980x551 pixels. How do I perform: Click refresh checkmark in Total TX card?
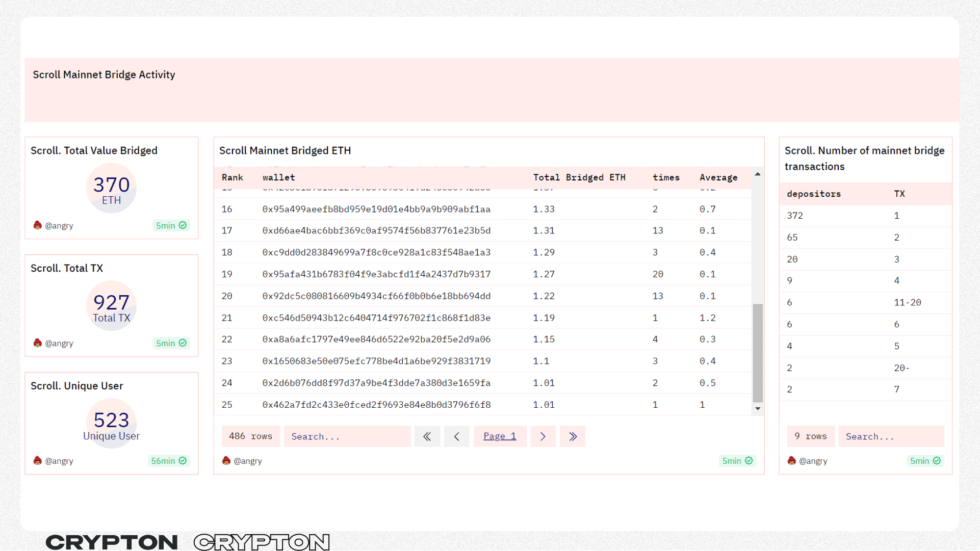(183, 343)
